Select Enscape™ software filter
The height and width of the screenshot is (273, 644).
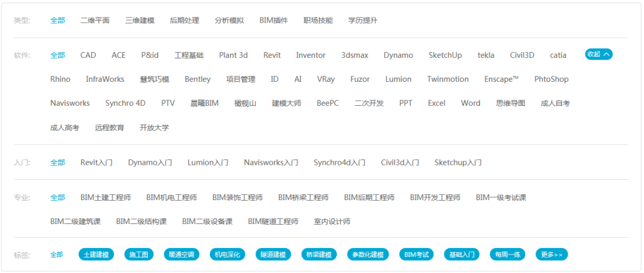501,79
